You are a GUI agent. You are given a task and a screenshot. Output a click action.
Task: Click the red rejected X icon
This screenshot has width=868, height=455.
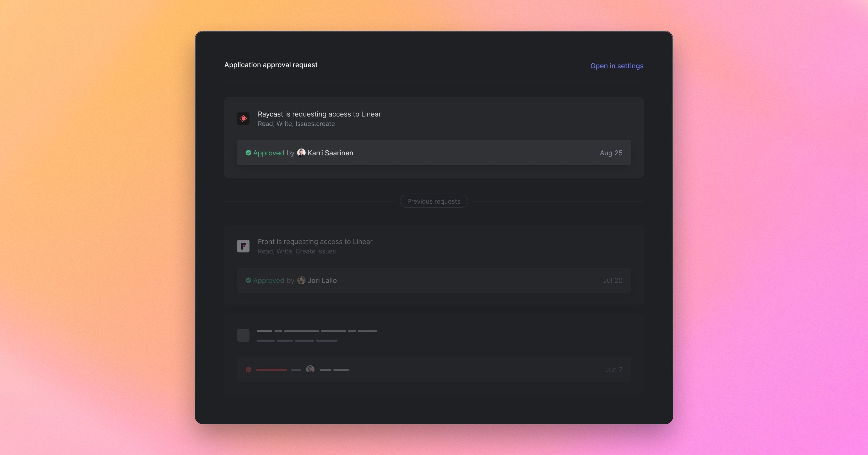coord(248,369)
